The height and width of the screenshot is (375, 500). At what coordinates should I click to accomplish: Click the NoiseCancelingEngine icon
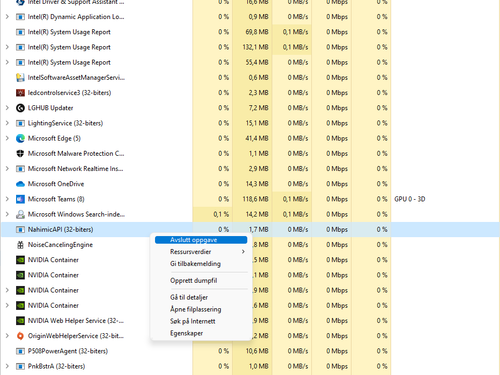(20, 245)
